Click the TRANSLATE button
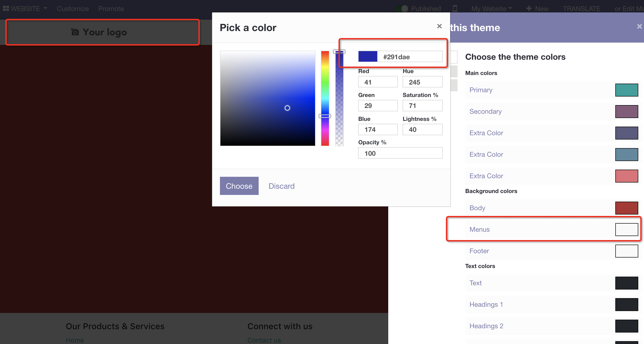Viewport: 644px width, 344px height. pos(581,9)
